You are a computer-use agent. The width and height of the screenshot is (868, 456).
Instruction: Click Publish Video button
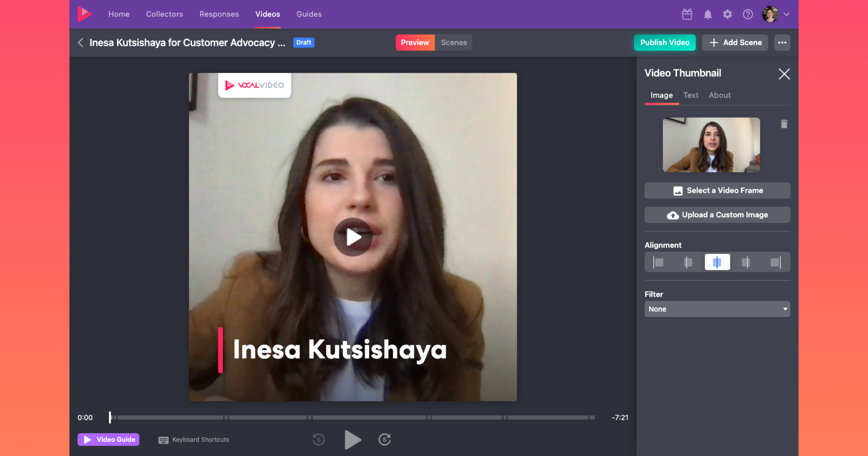pyautogui.click(x=664, y=42)
